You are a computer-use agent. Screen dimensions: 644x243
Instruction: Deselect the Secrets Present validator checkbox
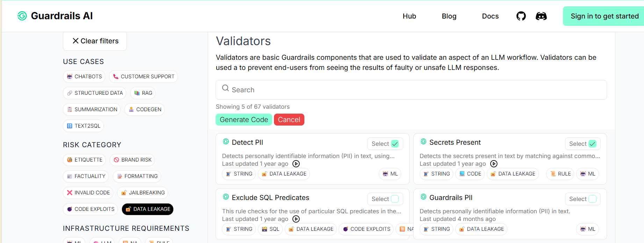pos(592,143)
